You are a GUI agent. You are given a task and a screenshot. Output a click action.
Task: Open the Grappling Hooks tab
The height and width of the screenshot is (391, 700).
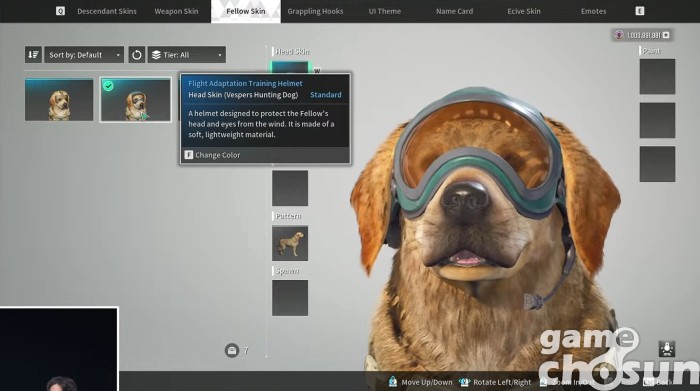pyautogui.click(x=315, y=11)
